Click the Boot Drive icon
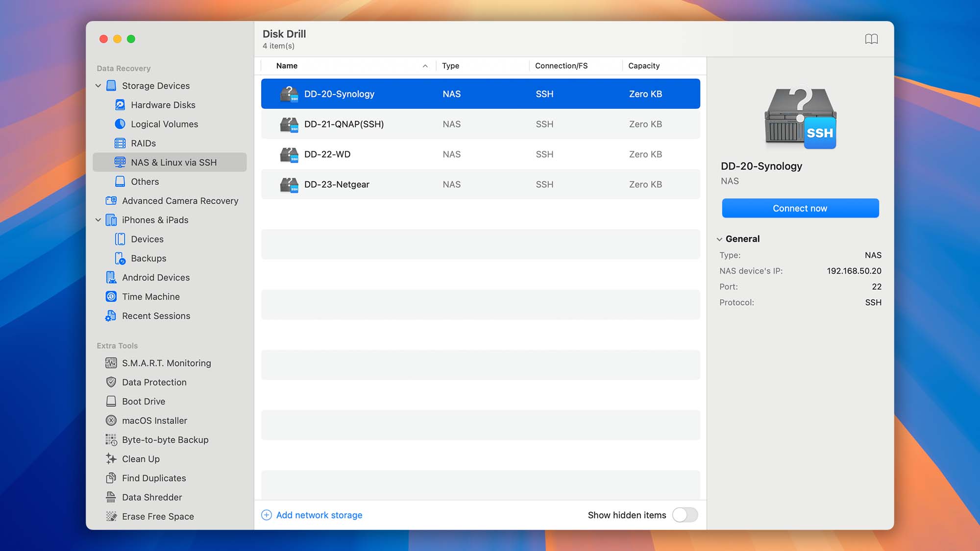Viewport: 980px width, 551px height. (111, 401)
